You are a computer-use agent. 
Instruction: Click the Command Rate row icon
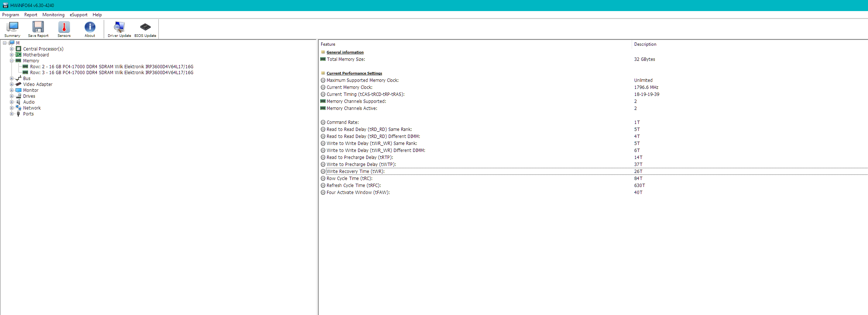323,122
